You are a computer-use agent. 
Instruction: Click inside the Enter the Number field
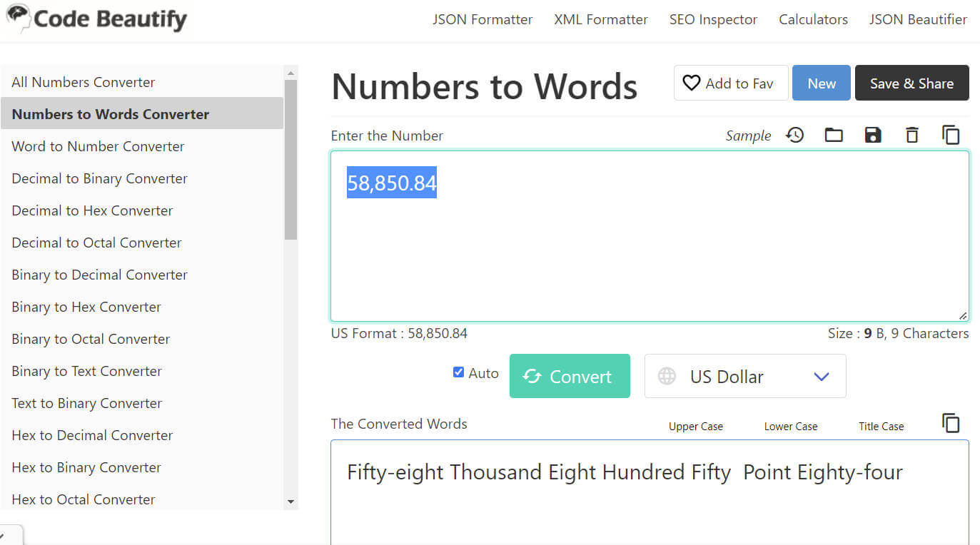(x=650, y=250)
